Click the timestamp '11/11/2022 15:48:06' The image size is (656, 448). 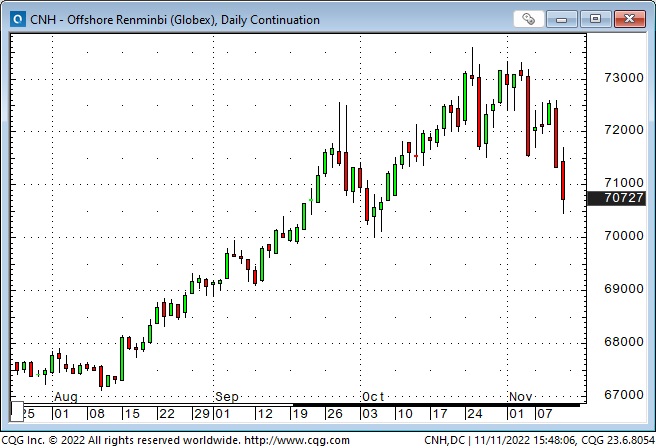point(524,440)
